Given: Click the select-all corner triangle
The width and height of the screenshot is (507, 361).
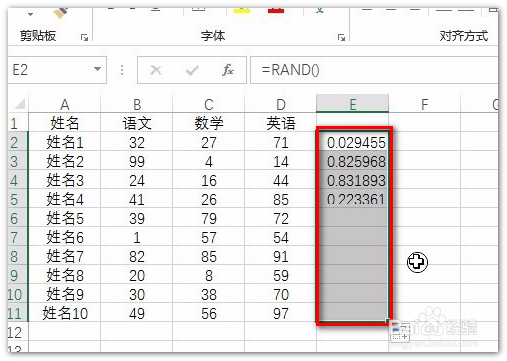Looking at the screenshot, I should click(20, 104).
